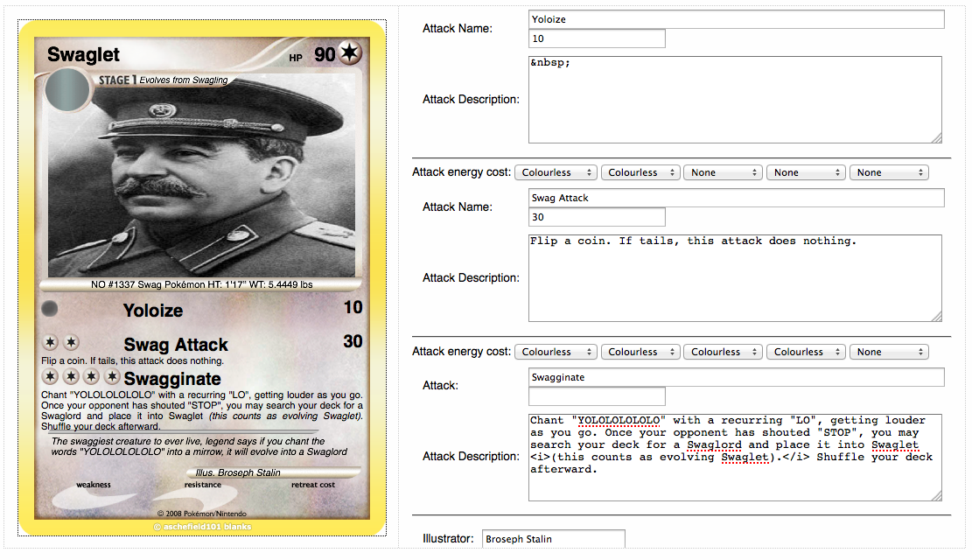This screenshot has height=560, width=972.
Task: Click the description box containing &nbsp;
Action: (x=735, y=100)
